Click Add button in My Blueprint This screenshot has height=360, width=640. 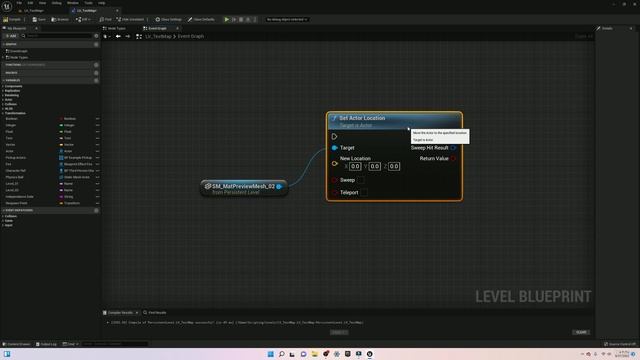(x=11, y=36)
